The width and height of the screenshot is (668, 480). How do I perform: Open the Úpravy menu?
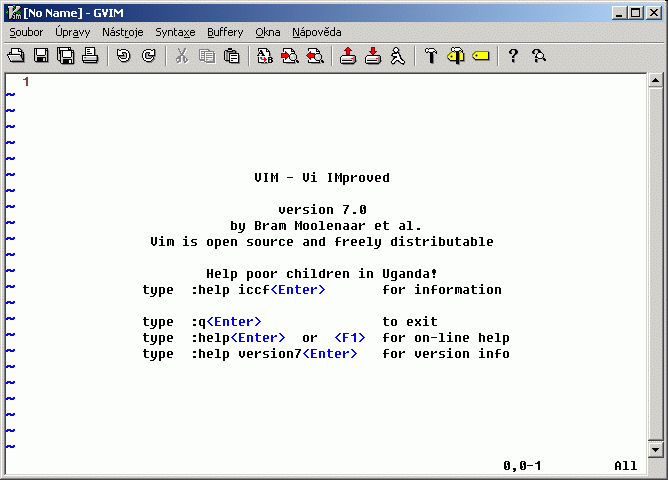click(x=72, y=32)
